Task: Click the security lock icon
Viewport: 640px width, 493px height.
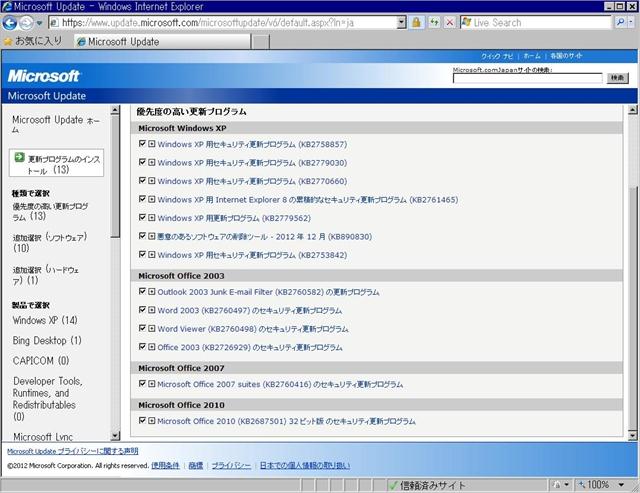Action: coord(416,23)
